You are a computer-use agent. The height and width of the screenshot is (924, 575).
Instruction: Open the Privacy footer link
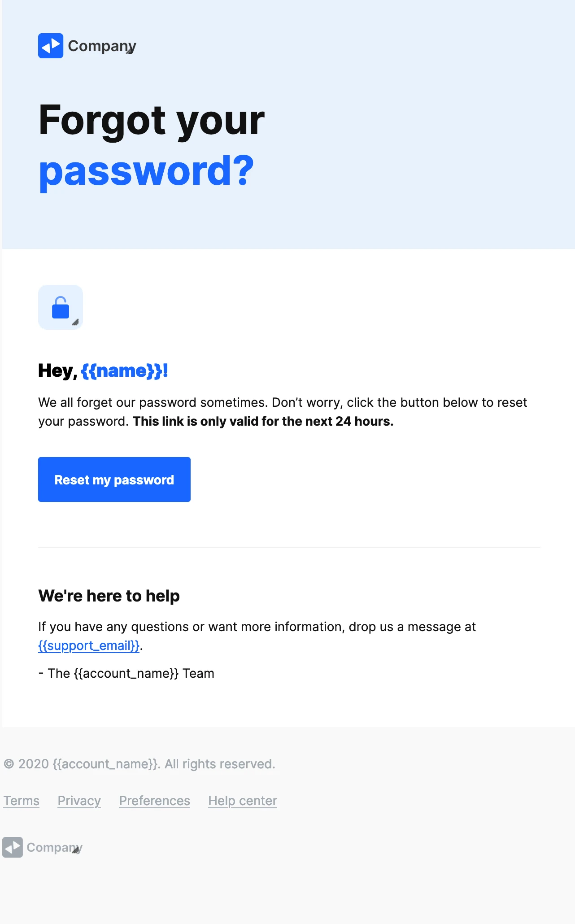(79, 801)
